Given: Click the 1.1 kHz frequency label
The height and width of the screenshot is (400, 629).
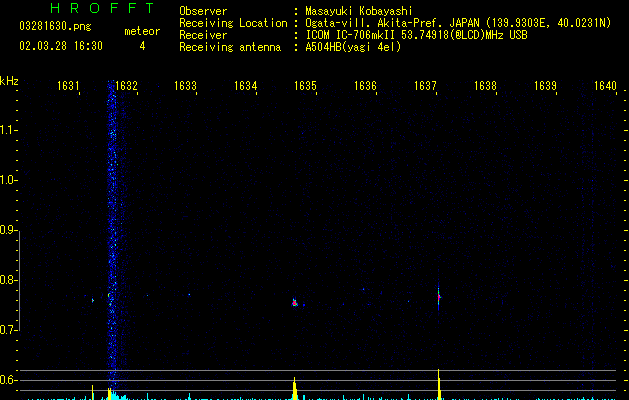Looking at the screenshot, I should tap(8, 130).
